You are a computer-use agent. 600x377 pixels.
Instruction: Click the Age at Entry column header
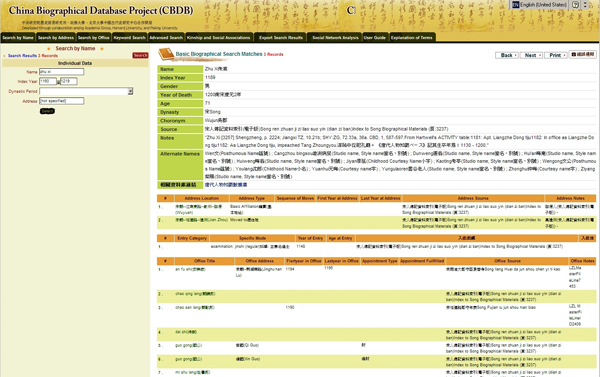click(340, 238)
